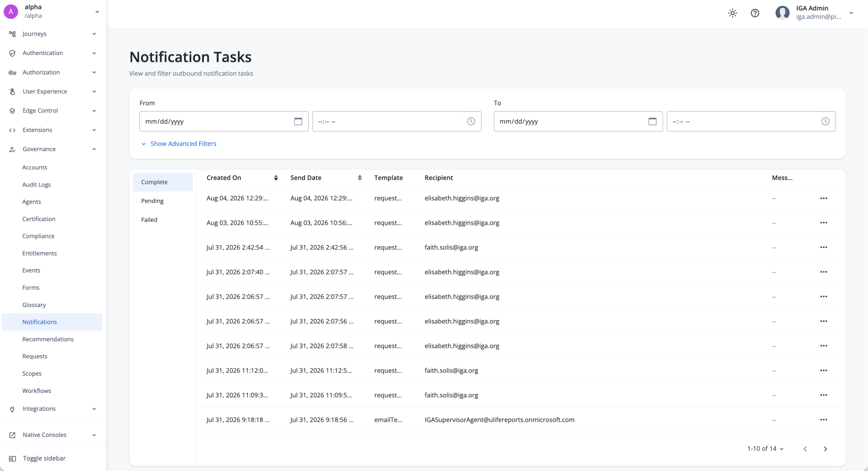Viewport: 868px width, 471px height.
Task: Open actions menu for IGASupervisorAgent row
Action: (823, 420)
